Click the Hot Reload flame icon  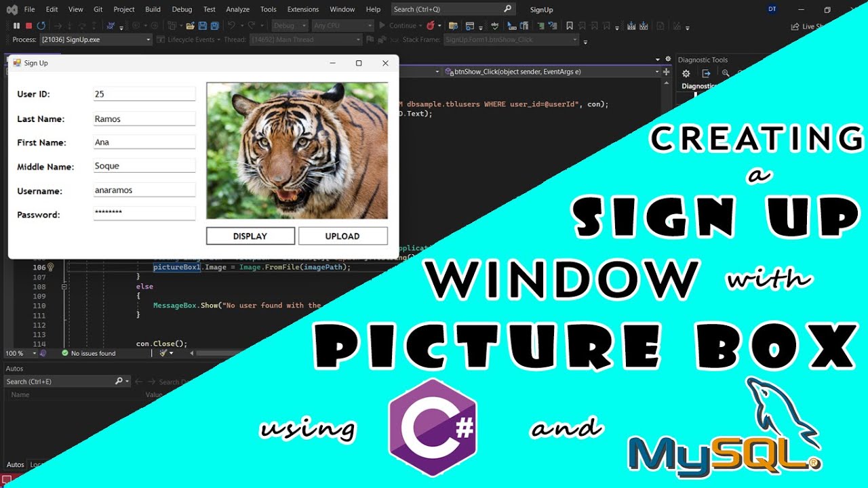431,26
